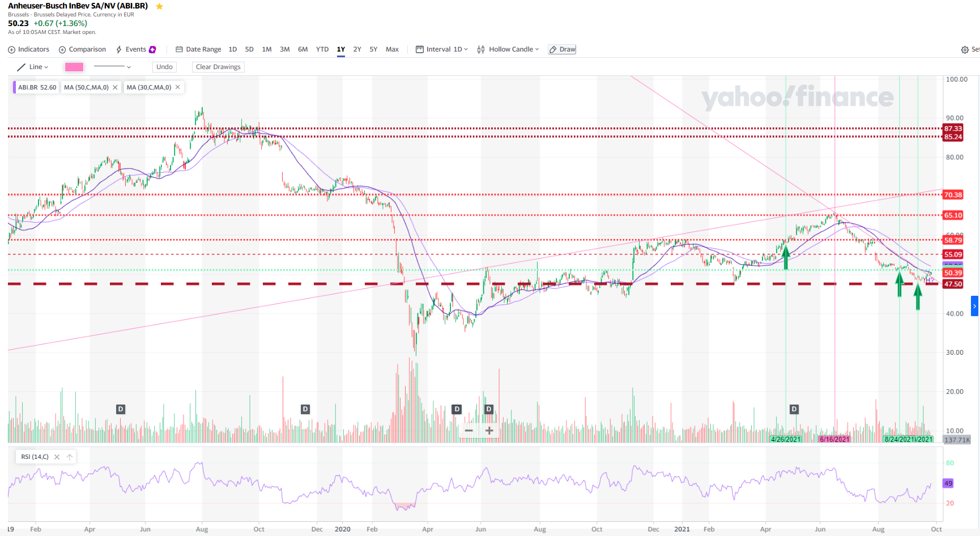Click the dividend marker near June 2019
This screenshot has height=536, width=980.
click(120, 409)
